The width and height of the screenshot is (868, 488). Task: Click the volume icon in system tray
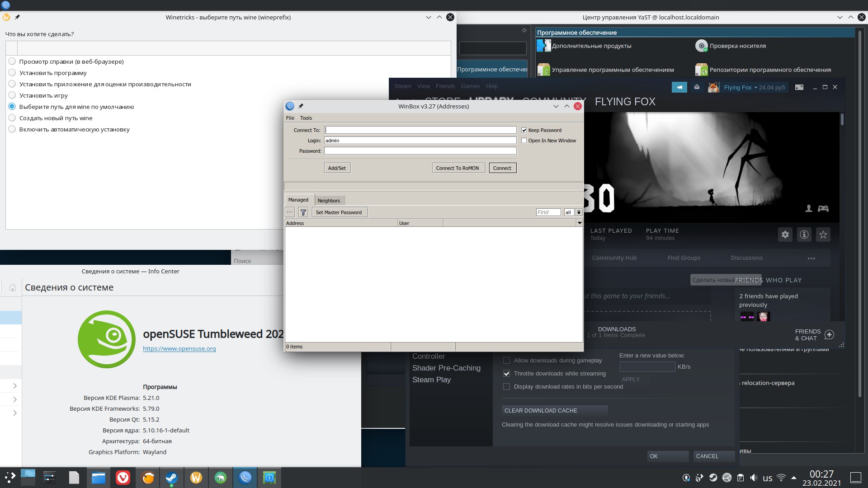[754, 478]
